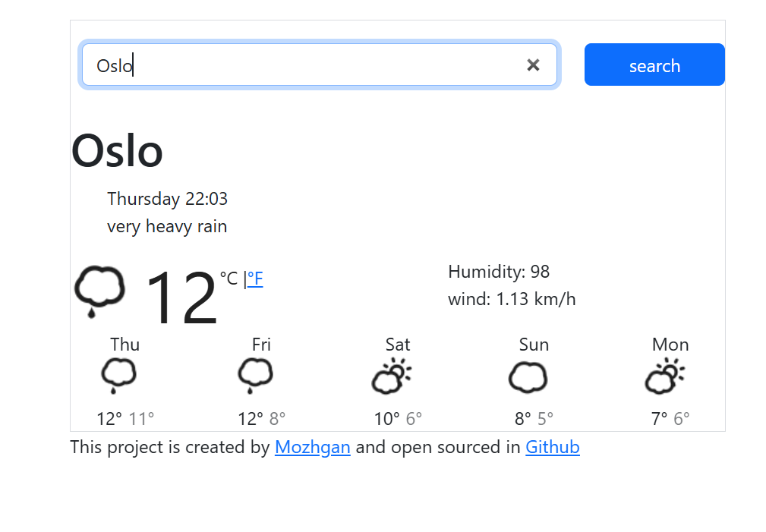Click the 'very heavy rain' description text
The width and height of the screenshot is (766, 532).
pos(166,225)
